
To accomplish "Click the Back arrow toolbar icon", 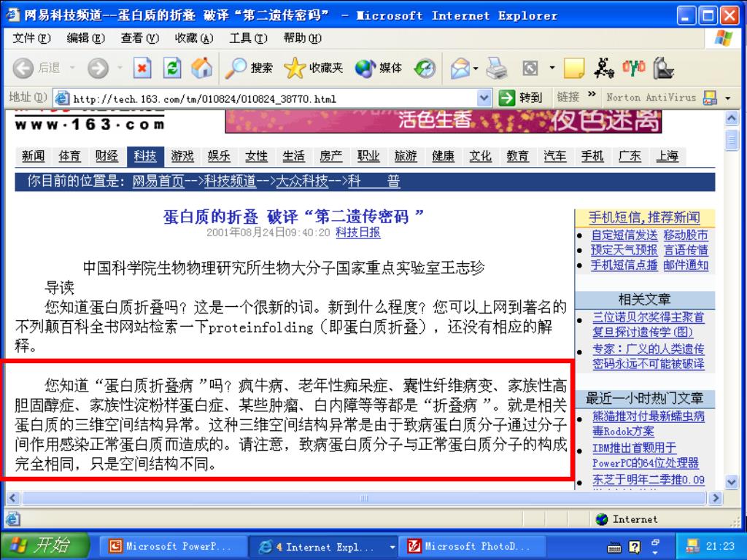I will [x=23, y=69].
